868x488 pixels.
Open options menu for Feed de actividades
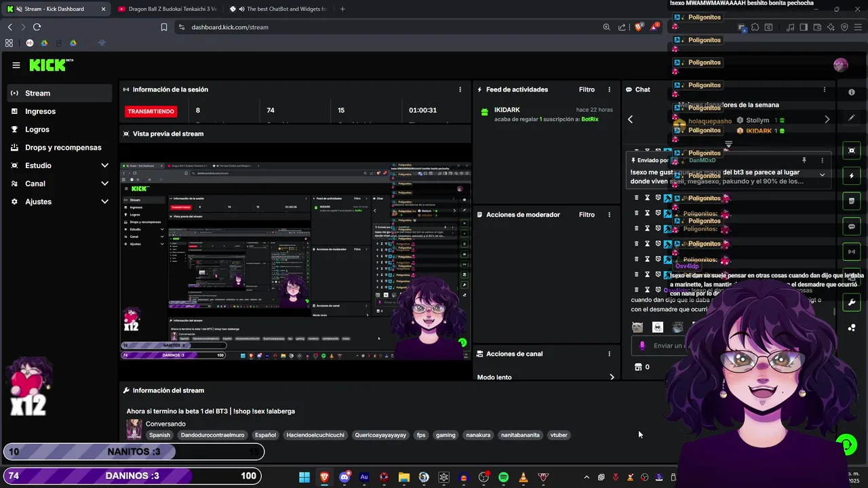pyautogui.click(x=609, y=89)
